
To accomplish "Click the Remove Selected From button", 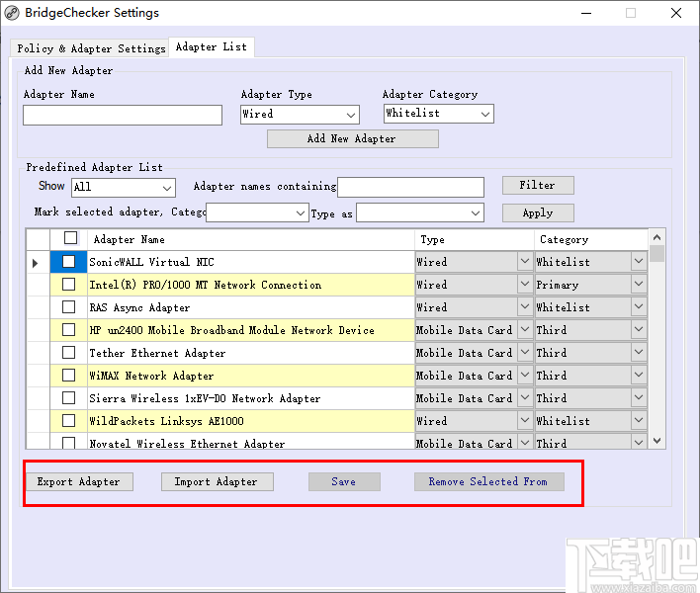I will (488, 482).
